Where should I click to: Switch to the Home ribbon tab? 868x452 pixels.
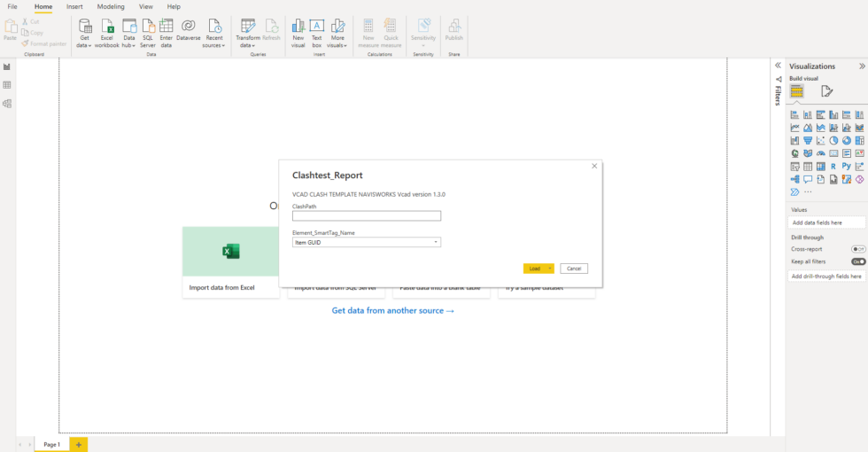[x=43, y=7]
